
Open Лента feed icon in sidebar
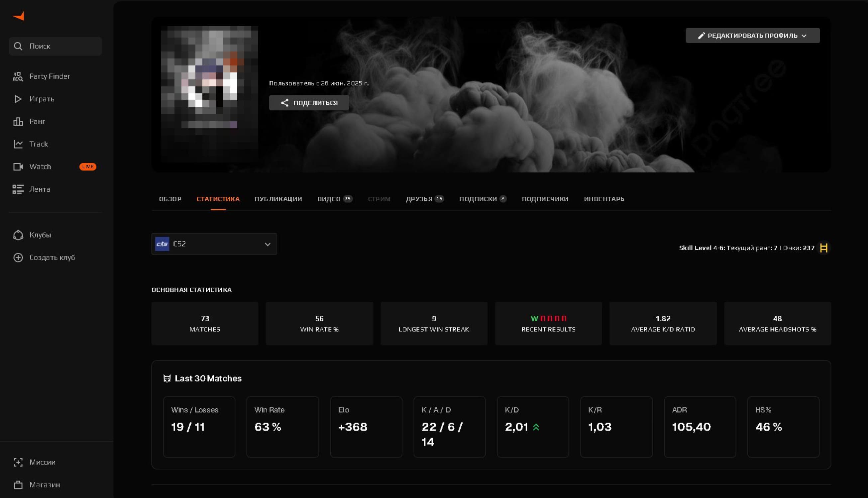click(x=18, y=189)
